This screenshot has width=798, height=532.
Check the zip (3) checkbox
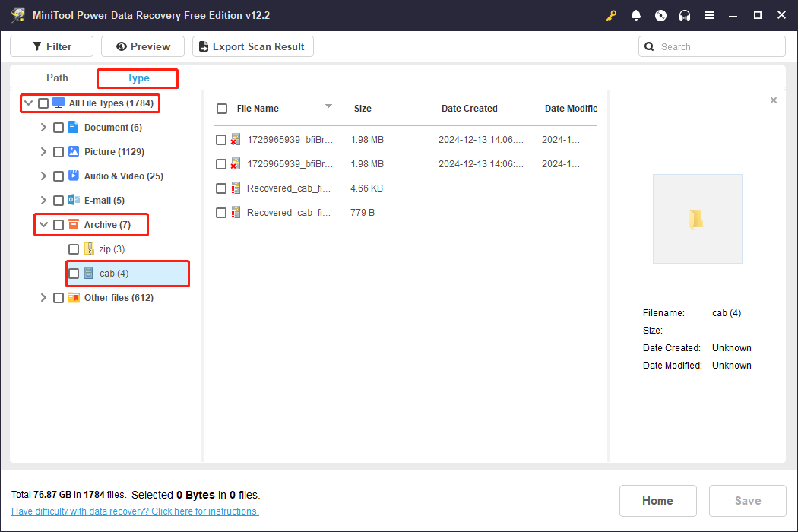coord(74,249)
